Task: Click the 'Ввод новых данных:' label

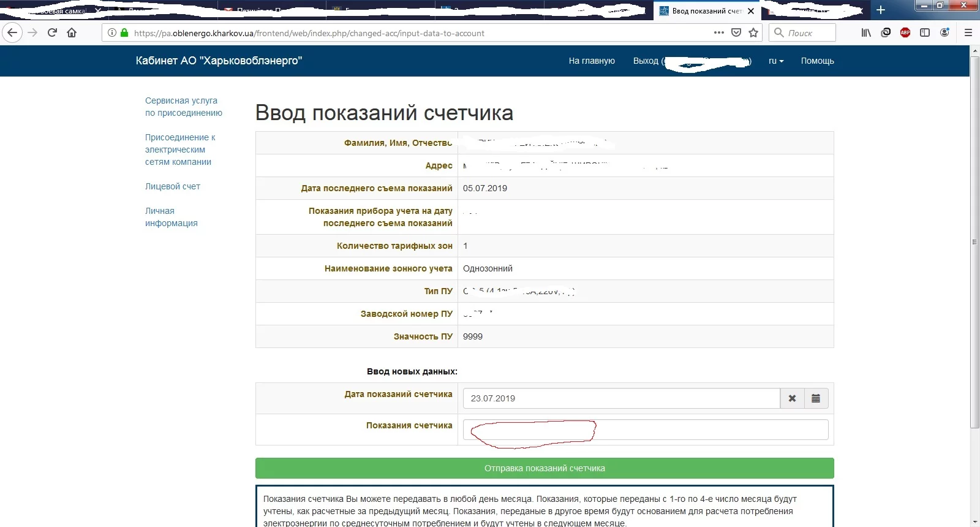Action: (x=412, y=371)
